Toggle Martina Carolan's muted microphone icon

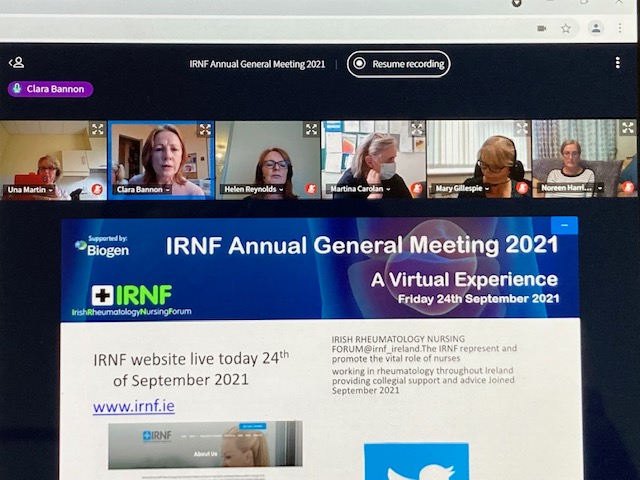click(416, 188)
